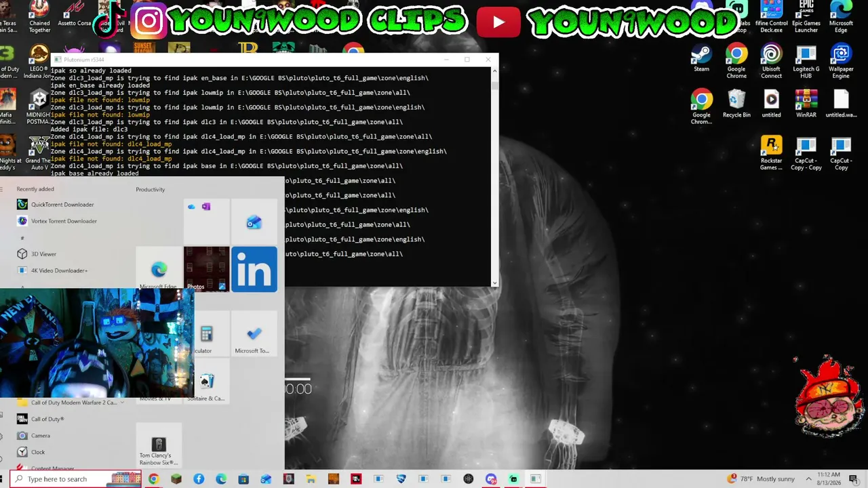Image resolution: width=868 pixels, height=488 pixels.
Task: Launch Google Chrome shortcut beside Steam
Action: point(736,62)
